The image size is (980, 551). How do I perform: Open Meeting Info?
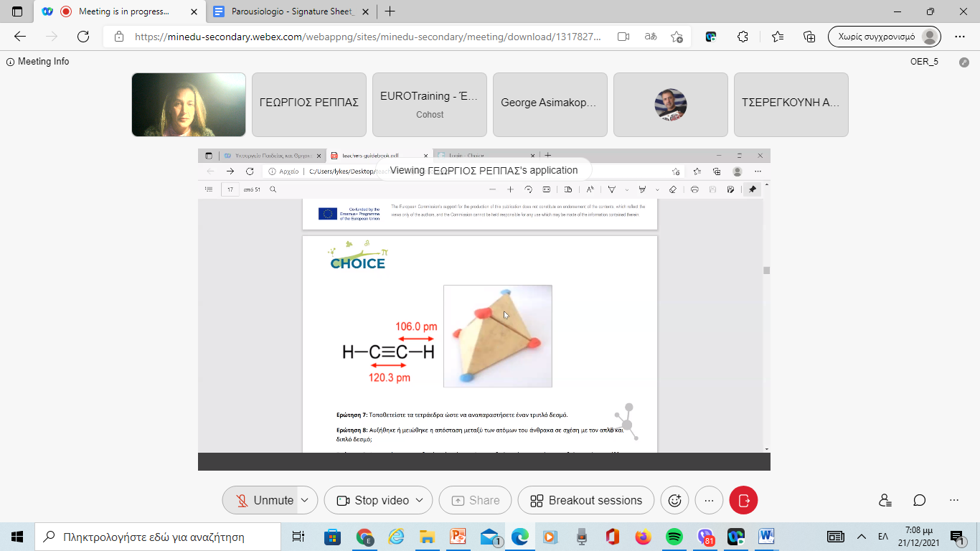(38, 62)
